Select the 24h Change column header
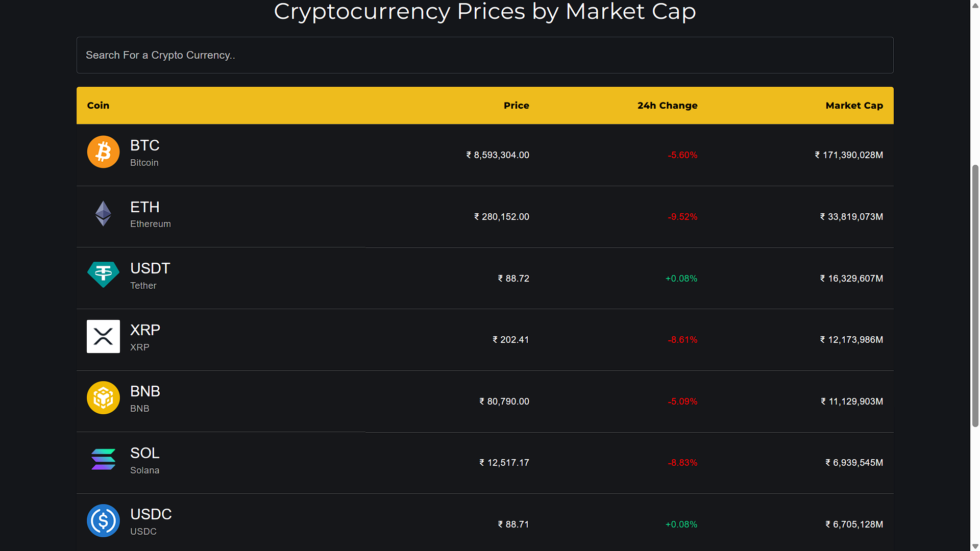Screen dimensions: 980x551 point(667,106)
